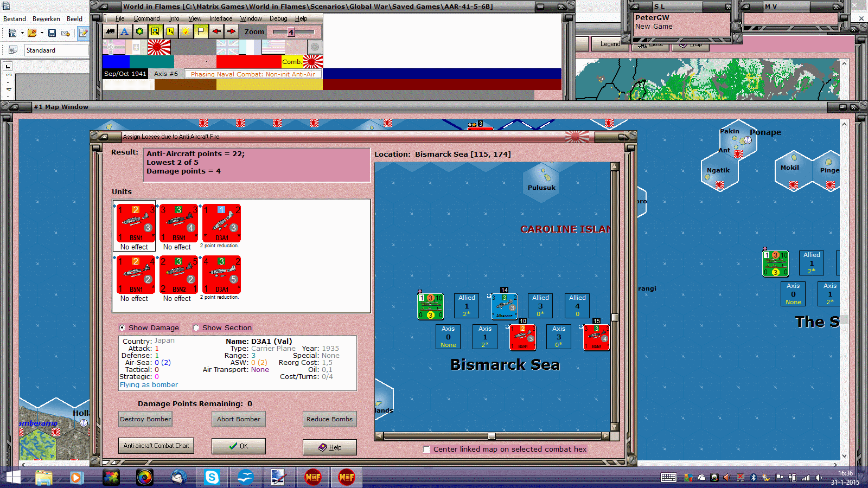The height and width of the screenshot is (488, 868).
Task: Select the Show Section radio button
Action: coord(196,328)
